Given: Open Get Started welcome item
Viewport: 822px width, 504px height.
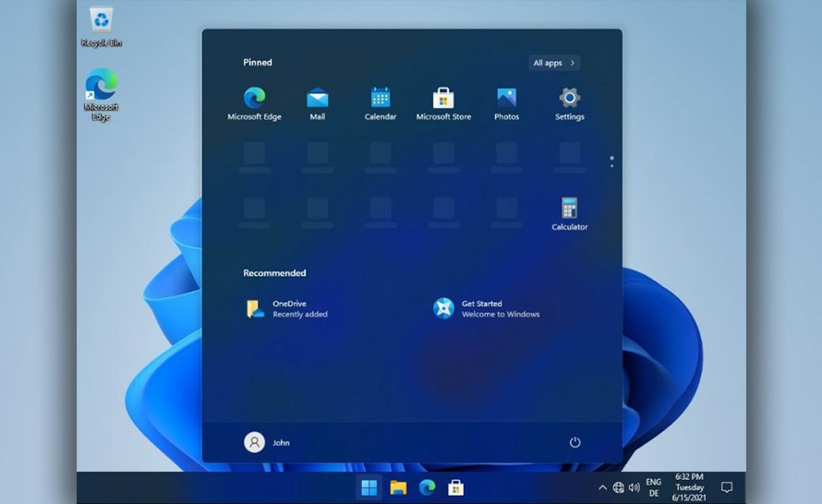Looking at the screenshot, I should [x=486, y=308].
